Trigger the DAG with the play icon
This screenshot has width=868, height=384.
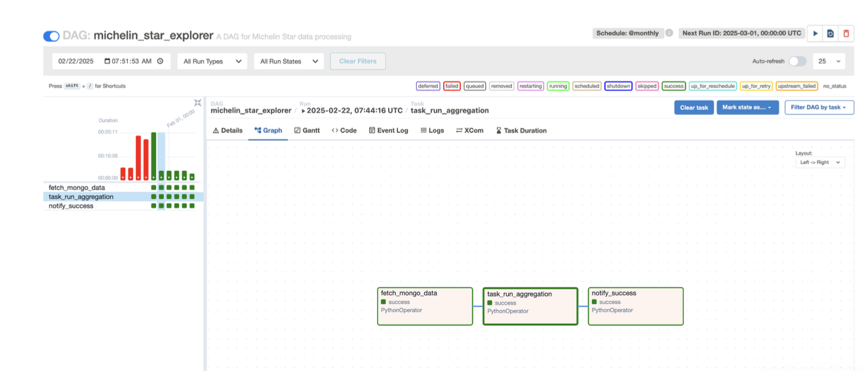point(815,33)
